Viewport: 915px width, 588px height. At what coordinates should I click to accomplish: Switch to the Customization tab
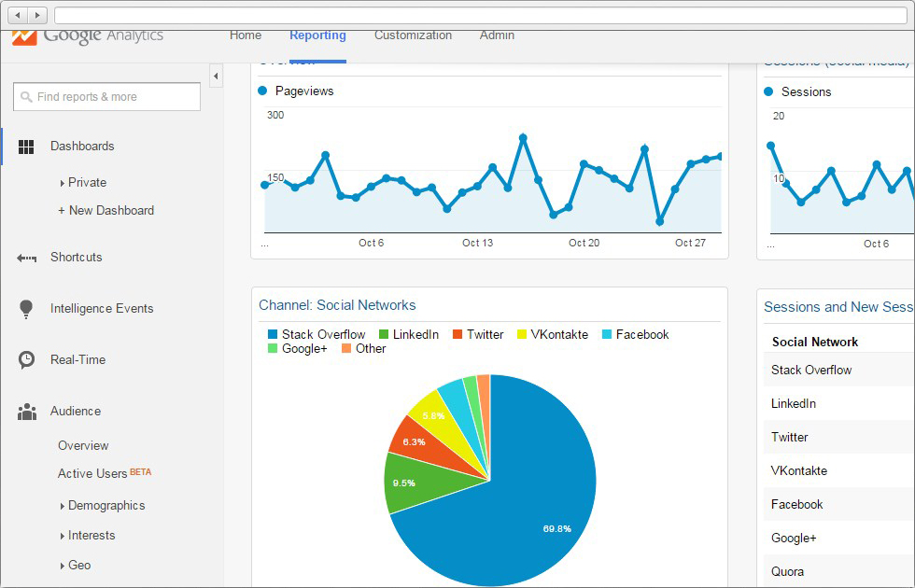(413, 35)
